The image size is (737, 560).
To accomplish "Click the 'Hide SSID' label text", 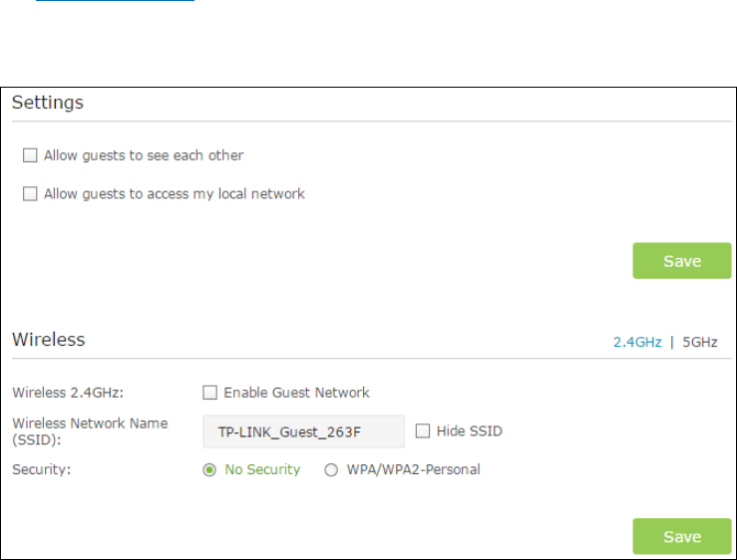I will (x=470, y=430).
